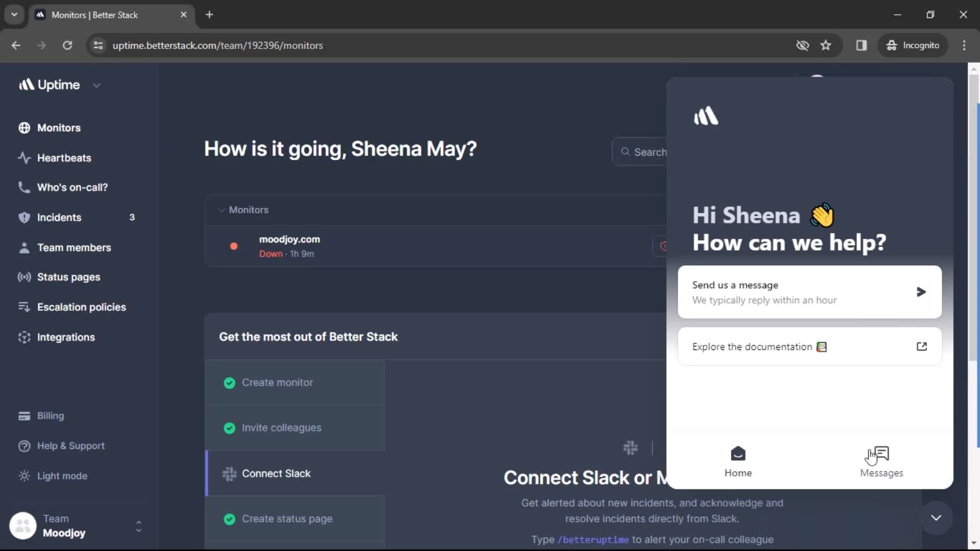Open Team members page
Viewport: 980px width, 551px height.
[x=73, y=247]
